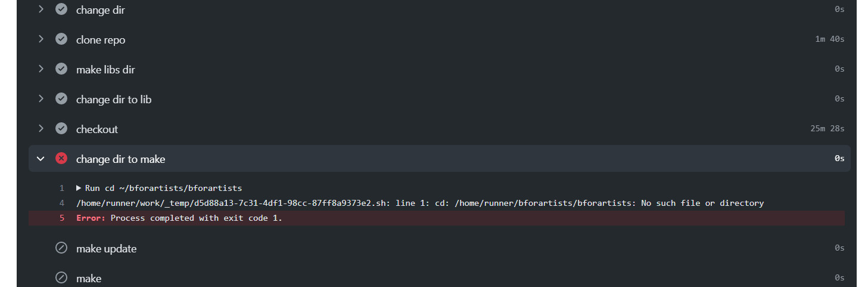Click the Error exit code 1 log line

click(x=179, y=218)
